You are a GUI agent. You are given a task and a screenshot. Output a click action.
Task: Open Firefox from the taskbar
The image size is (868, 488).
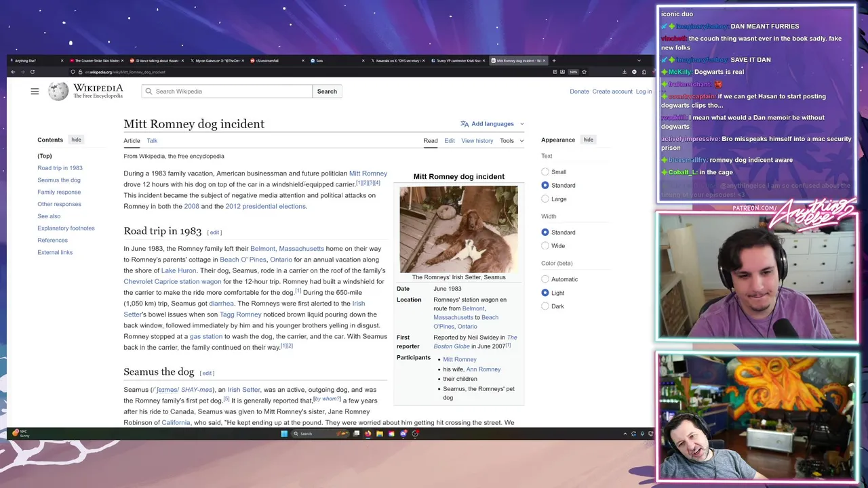click(x=368, y=434)
